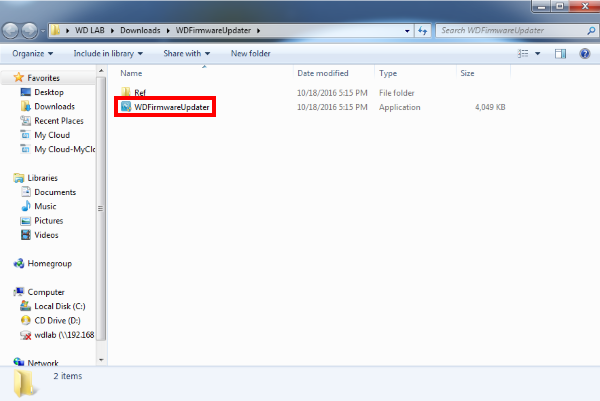Select the Ref folder
This screenshot has height=401, width=600.
point(140,93)
